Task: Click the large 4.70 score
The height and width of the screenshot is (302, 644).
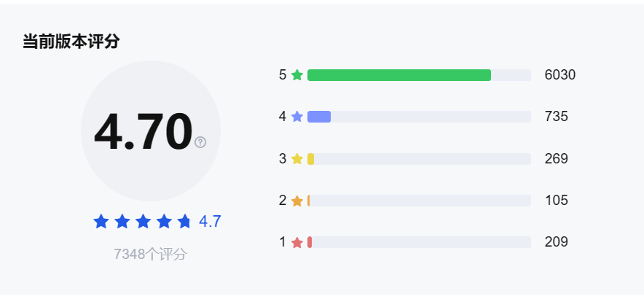Action: [x=143, y=132]
